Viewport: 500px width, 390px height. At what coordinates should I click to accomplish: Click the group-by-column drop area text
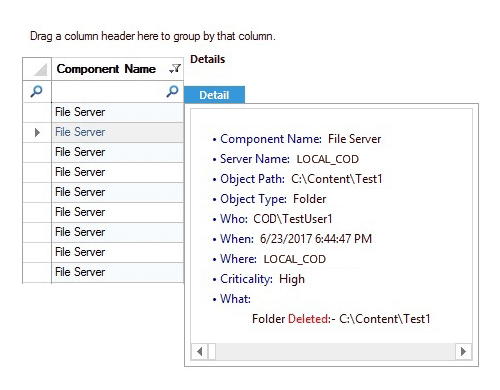[x=153, y=36]
